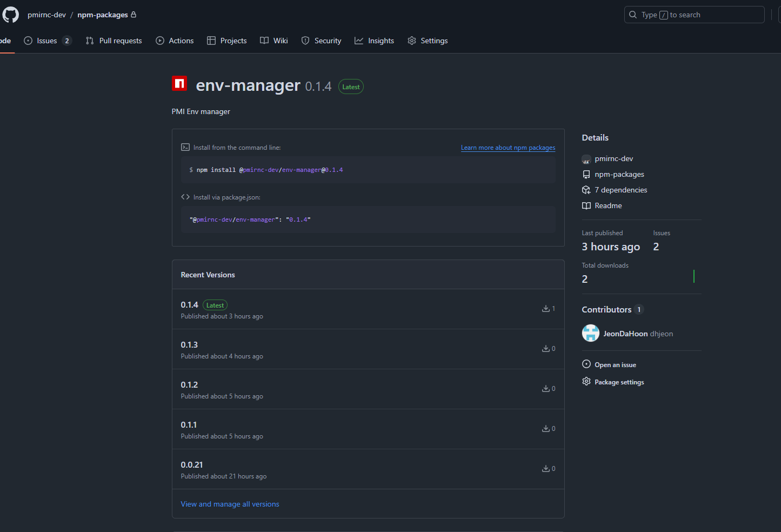The width and height of the screenshot is (781, 532).
Task: Click the PMI Env manager description
Action: point(201,111)
